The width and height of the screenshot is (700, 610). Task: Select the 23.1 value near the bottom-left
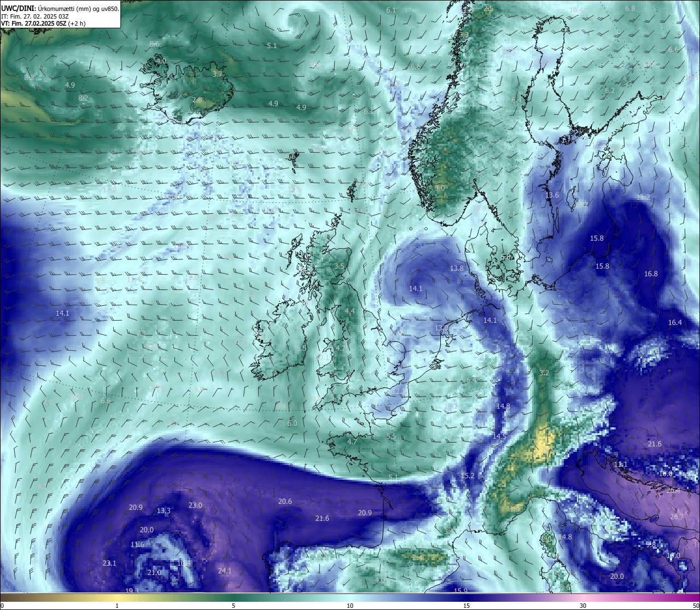pyautogui.click(x=109, y=563)
